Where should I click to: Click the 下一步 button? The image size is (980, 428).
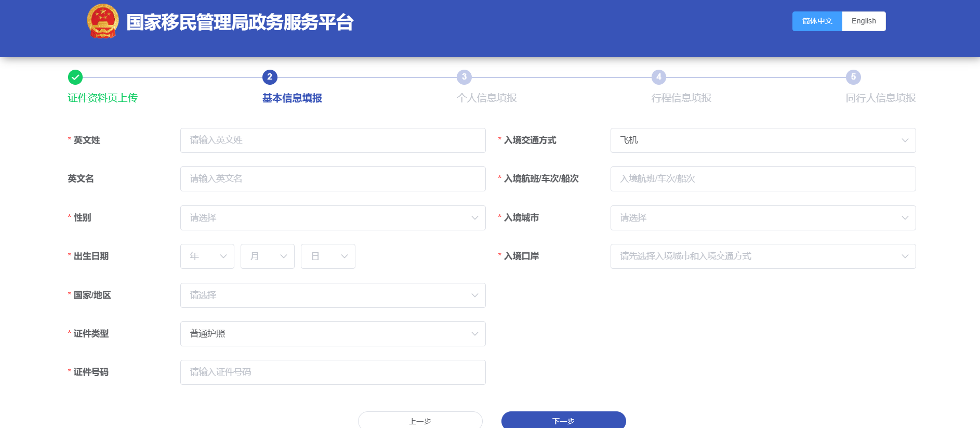pyautogui.click(x=564, y=420)
